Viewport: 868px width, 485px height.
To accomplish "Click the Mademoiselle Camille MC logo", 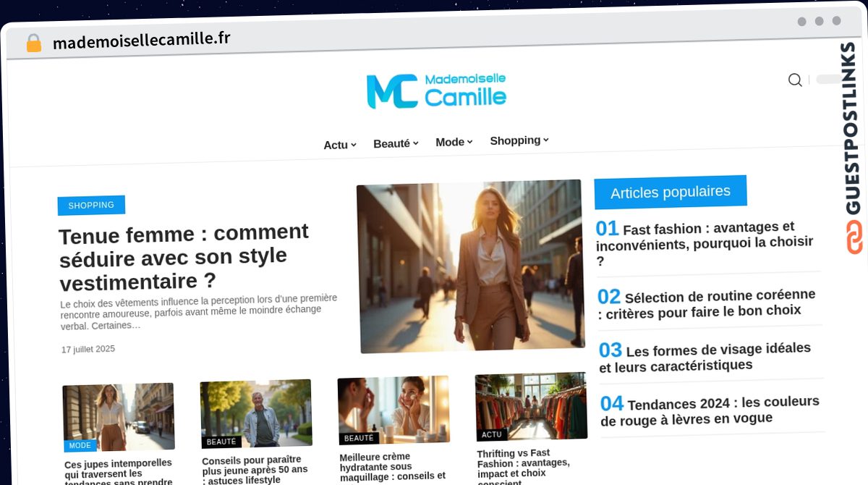I will tap(436, 90).
